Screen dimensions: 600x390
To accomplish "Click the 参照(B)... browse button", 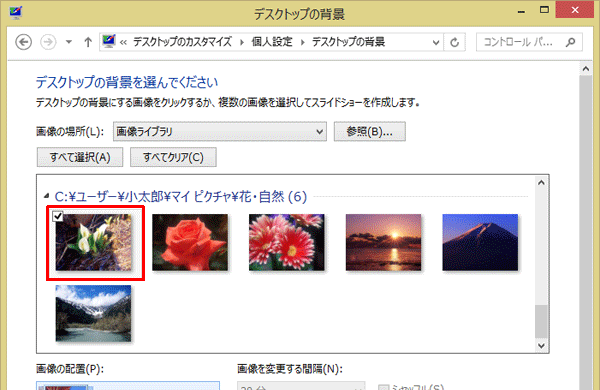I will [370, 132].
